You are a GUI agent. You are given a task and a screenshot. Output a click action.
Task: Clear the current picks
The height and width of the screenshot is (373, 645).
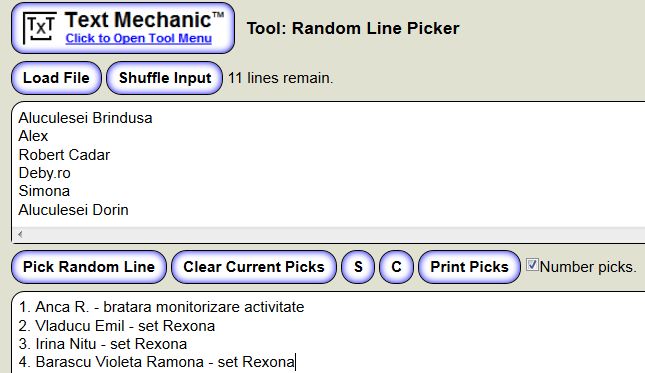[254, 267]
